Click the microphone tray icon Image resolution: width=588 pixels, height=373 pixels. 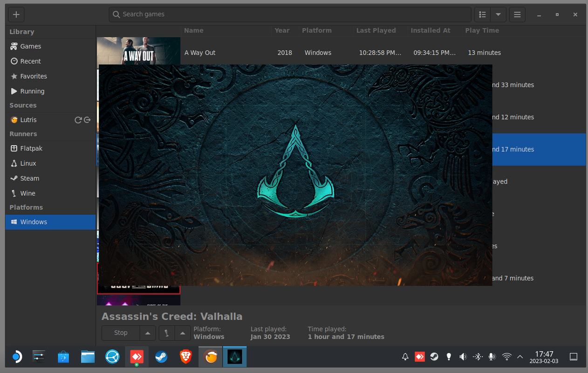[x=492, y=357]
